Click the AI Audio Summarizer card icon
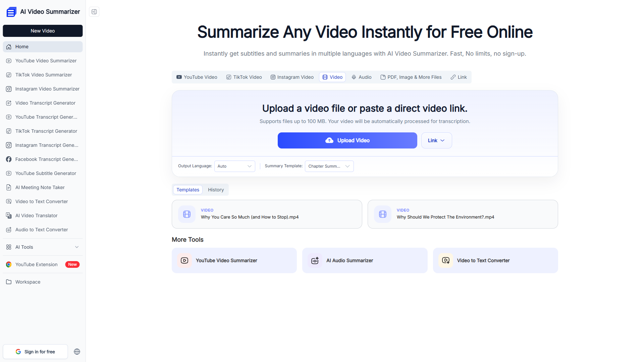The image size is (644, 362). point(315,260)
